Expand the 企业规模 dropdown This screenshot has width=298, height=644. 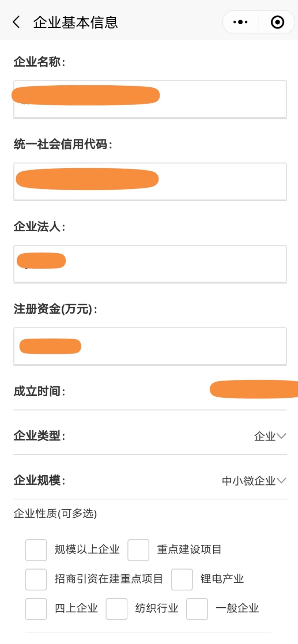coord(254,481)
